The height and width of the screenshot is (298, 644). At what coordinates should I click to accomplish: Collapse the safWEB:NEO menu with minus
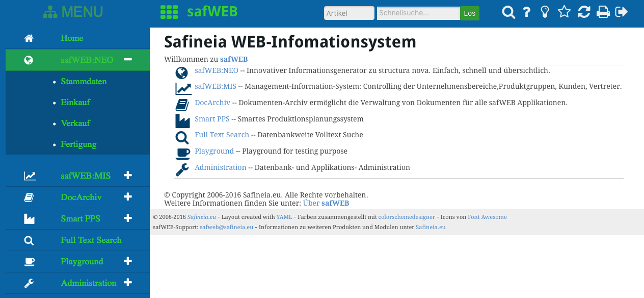pyautogui.click(x=128, y=60)
